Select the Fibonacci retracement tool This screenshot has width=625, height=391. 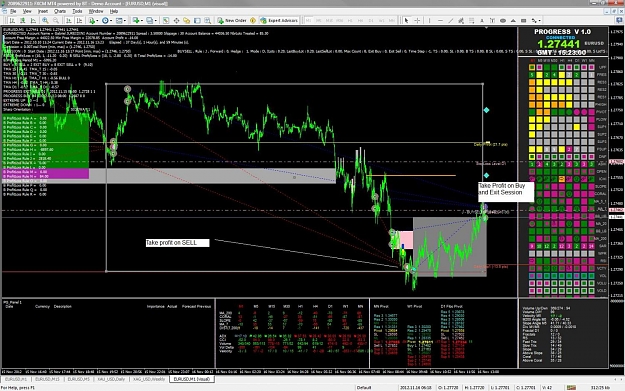pos(472,20)
